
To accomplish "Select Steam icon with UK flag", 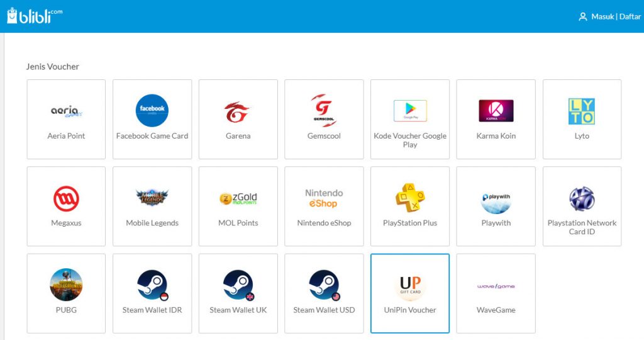I will [x=238, y=285].
